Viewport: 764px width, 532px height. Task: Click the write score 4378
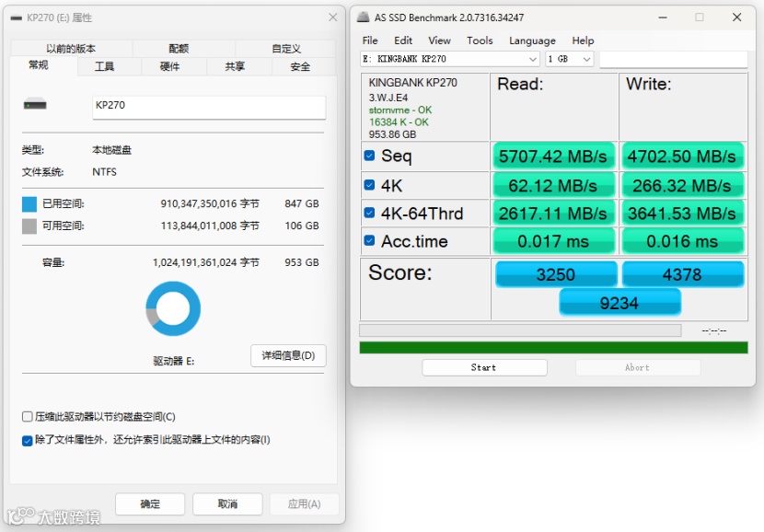click(683, 274)
